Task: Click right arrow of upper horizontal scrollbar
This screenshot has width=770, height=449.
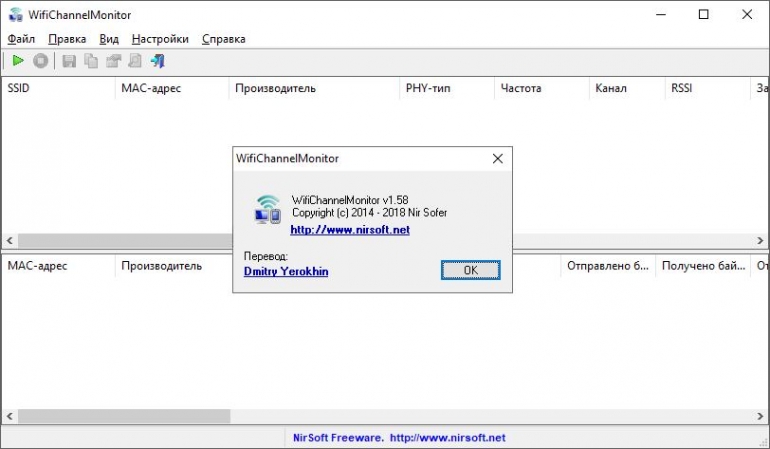Action: [x=760, y=241]
